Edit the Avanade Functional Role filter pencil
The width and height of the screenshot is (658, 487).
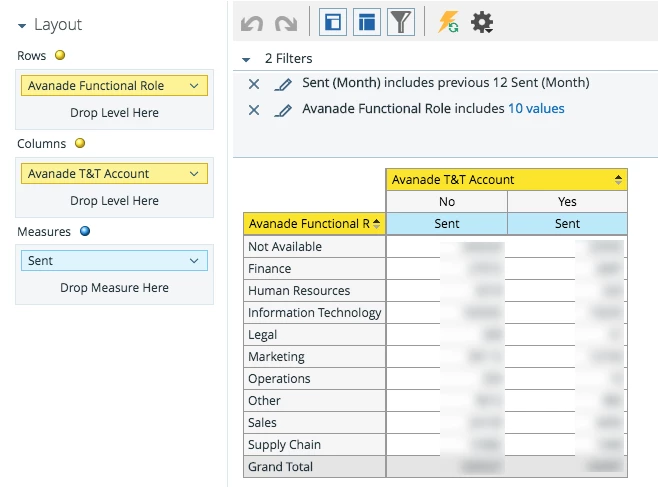283,110
